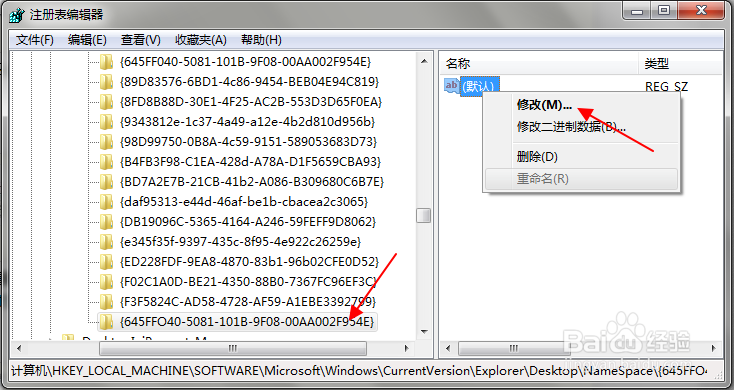The height and width of the screenshot is (390, 734).
Task: Open the 文件(F) menu
Action: pos(35,40)
